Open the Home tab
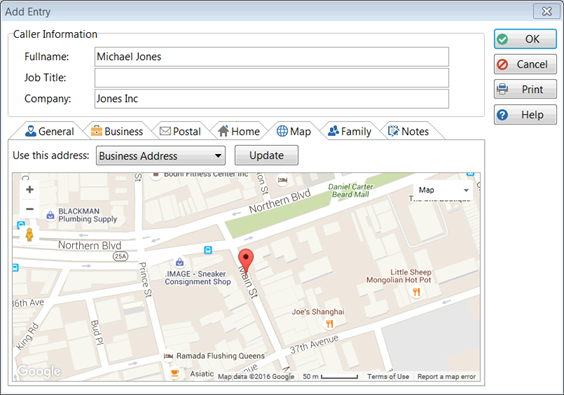Screen dimensions: 564x395 [x=239, y=131]
